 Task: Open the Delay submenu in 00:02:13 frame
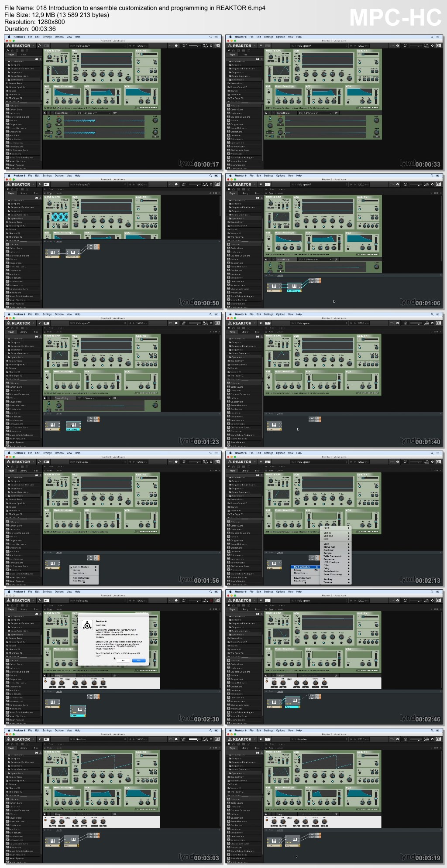coord(336,568)
